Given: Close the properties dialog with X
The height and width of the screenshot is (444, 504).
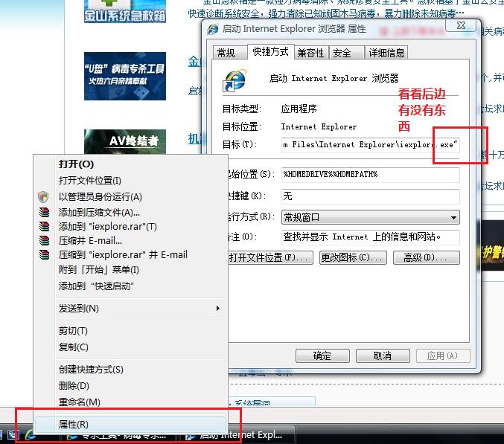Looking at the screenshot, I should click(x=461, y=25).
